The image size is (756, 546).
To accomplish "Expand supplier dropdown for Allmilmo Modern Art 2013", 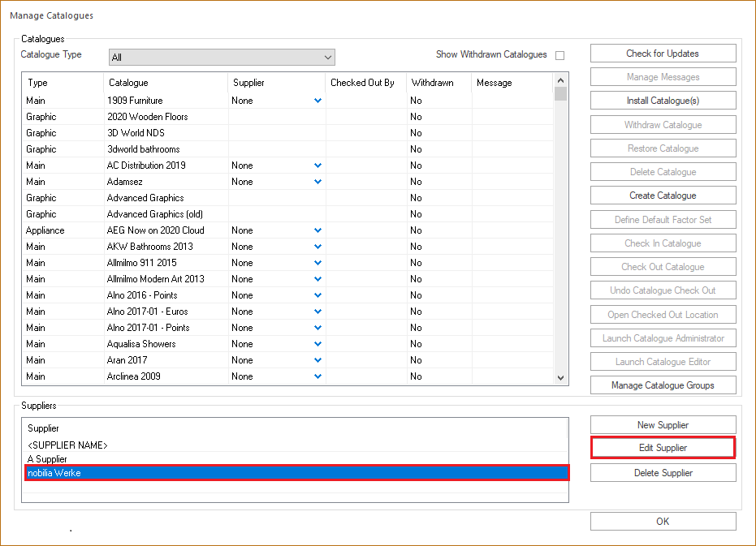I will (318, 279).
